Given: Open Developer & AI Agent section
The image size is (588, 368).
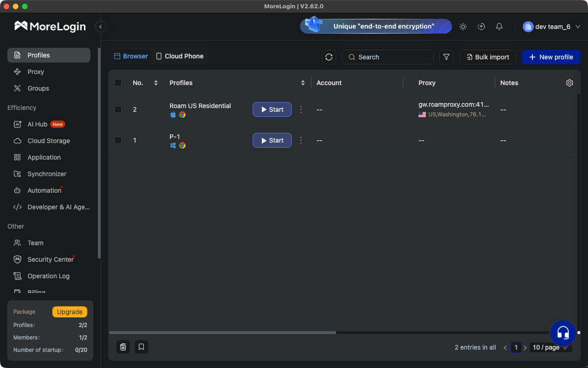Looking at the screenshot, I should click(49, 207).
